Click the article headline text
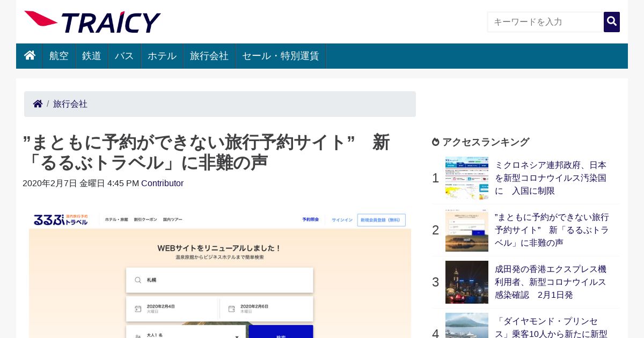 point(207,152)
